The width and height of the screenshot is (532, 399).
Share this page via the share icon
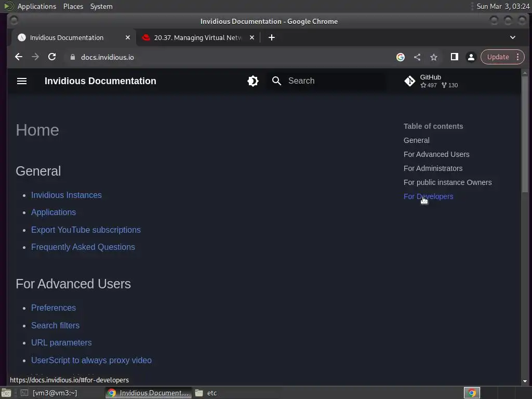417,57
